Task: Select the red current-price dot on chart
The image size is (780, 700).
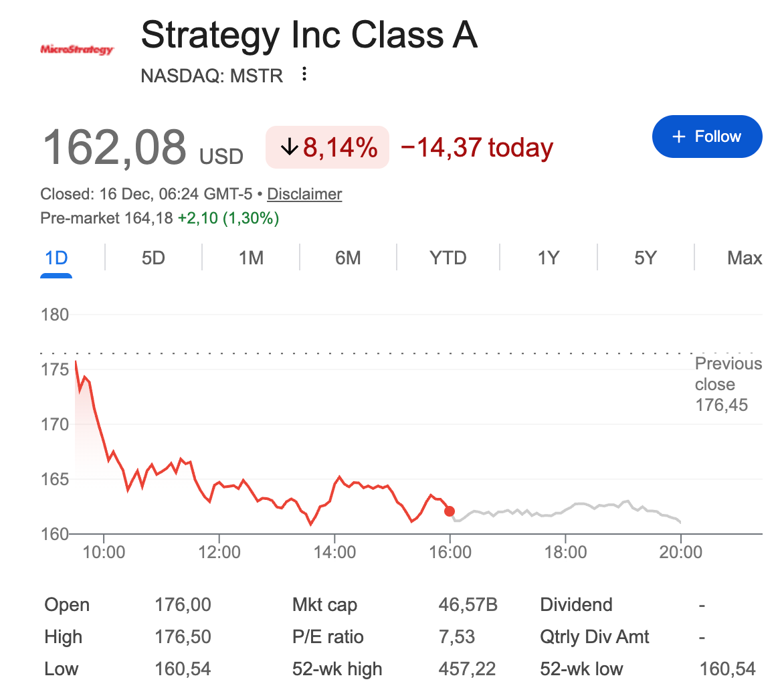Action: (x=450, y=511)
